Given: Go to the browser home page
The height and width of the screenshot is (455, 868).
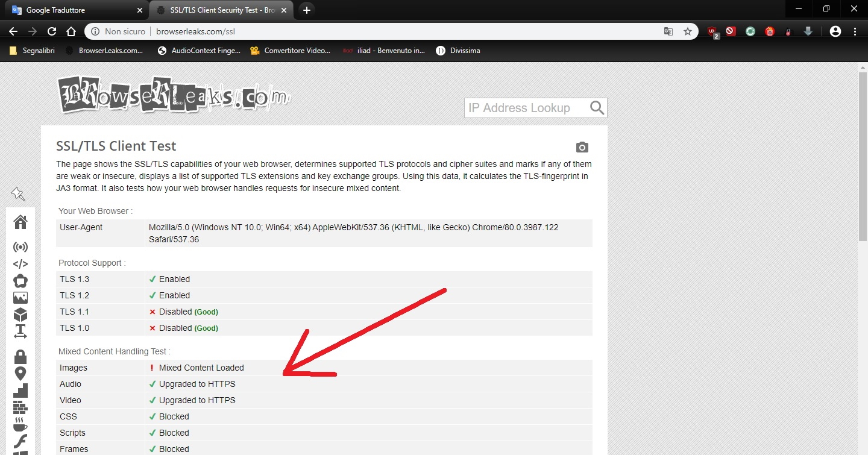Looking at the screenshot, I should pyautogui.click(x=71, y=31).
